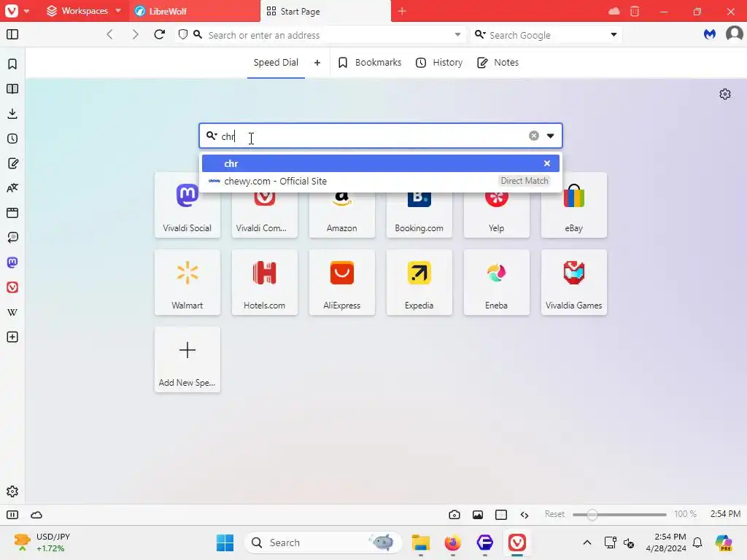Open the Bookmarks panel in sidebar
Image resolution: width=747 pixels, height=560 pixels.
[x=12, y=64]
